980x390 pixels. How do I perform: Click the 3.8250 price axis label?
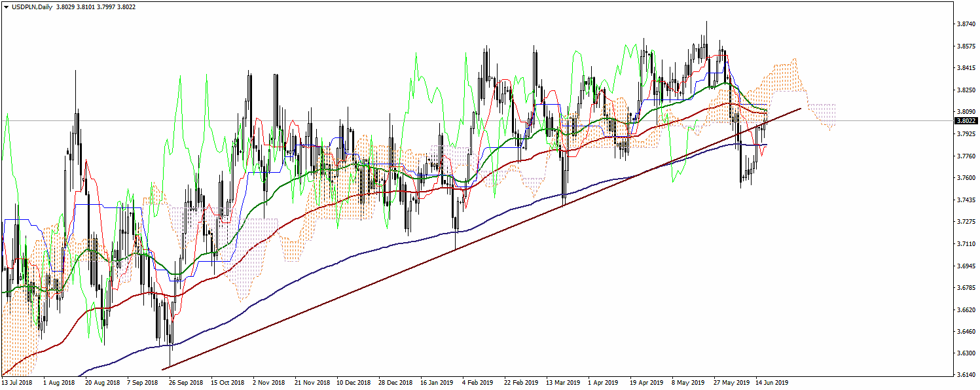point(965,90)
